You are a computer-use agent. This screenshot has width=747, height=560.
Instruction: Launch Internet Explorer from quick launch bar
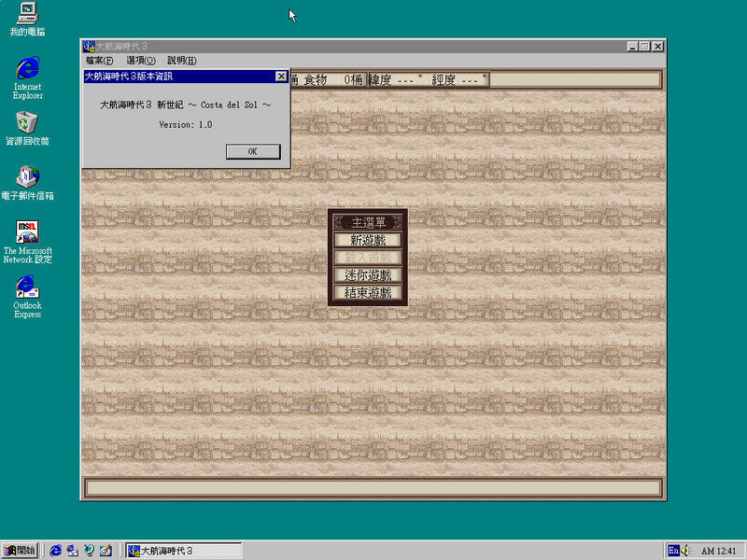[56, 551]
